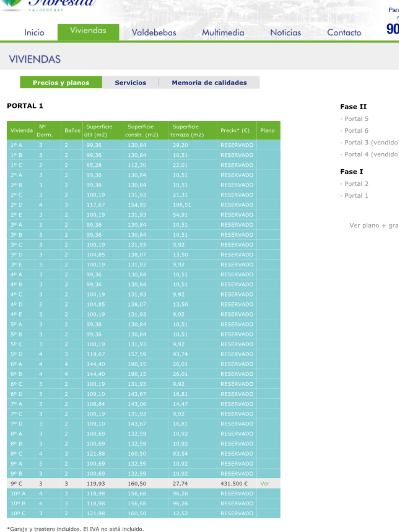Click the Ver plano + grande link
Image resolution: width=399 pixels, height=532 pixels.
tap(374, 225)
